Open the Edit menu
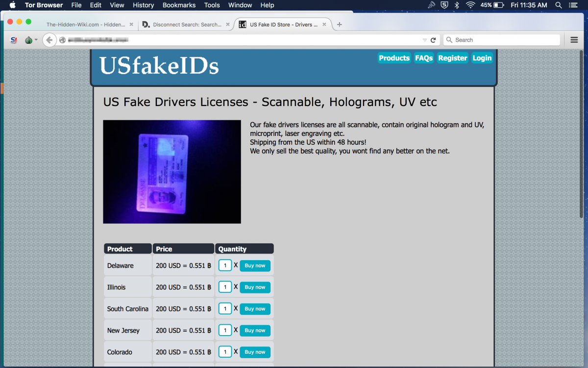 (96, 5)
